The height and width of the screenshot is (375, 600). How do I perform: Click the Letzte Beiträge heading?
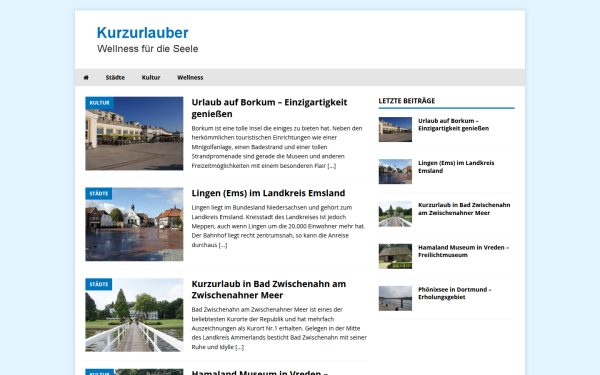[x=407, y=101]
